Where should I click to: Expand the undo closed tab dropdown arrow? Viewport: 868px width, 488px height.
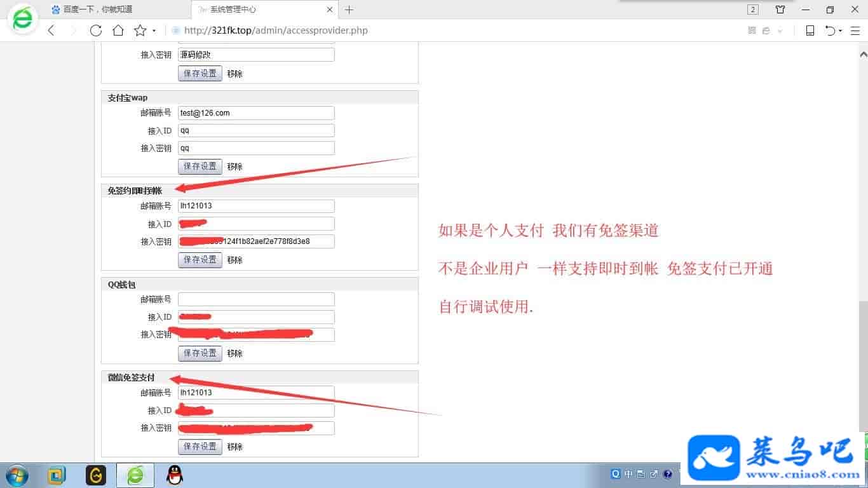840,30
